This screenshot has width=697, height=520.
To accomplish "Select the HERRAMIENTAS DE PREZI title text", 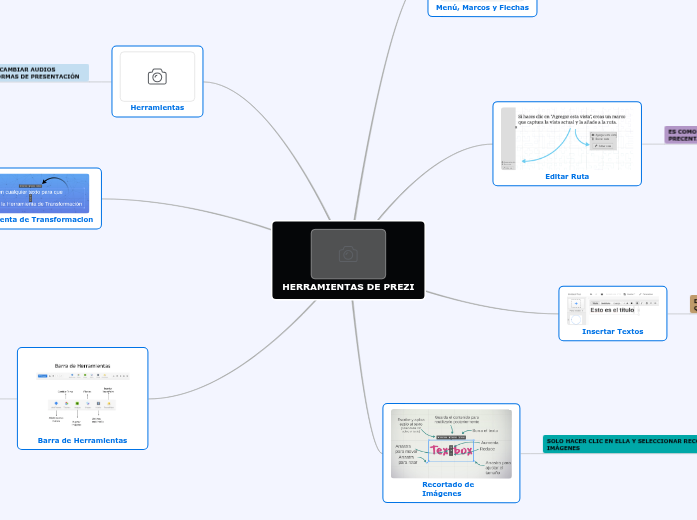I will (348, 287).
